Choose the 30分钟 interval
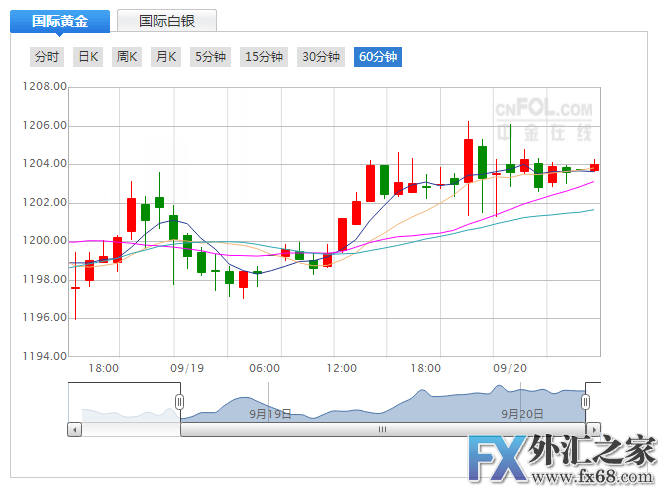Image resolution: width=658 pixels, height=488 pixels. pyautogui.click(x=321, y=57)
